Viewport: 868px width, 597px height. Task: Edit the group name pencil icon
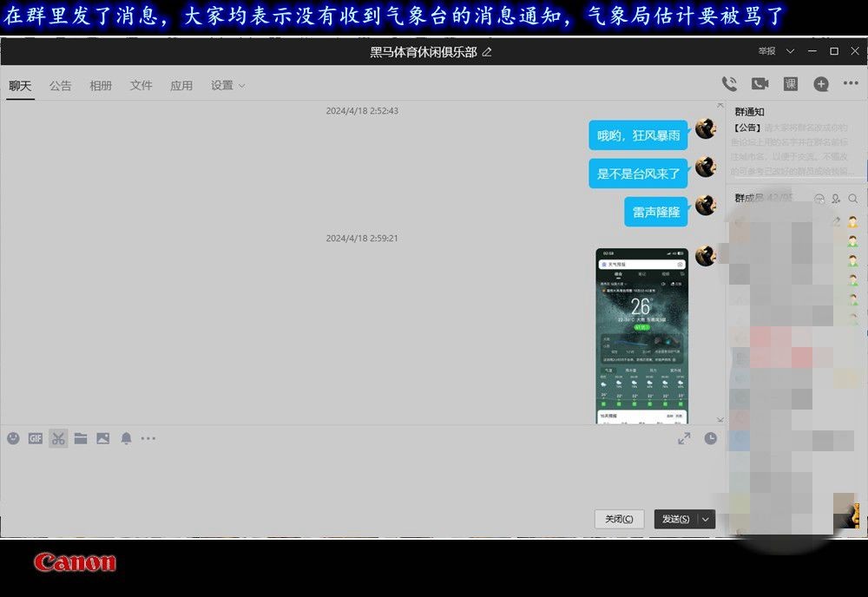(x=487, y=52)
